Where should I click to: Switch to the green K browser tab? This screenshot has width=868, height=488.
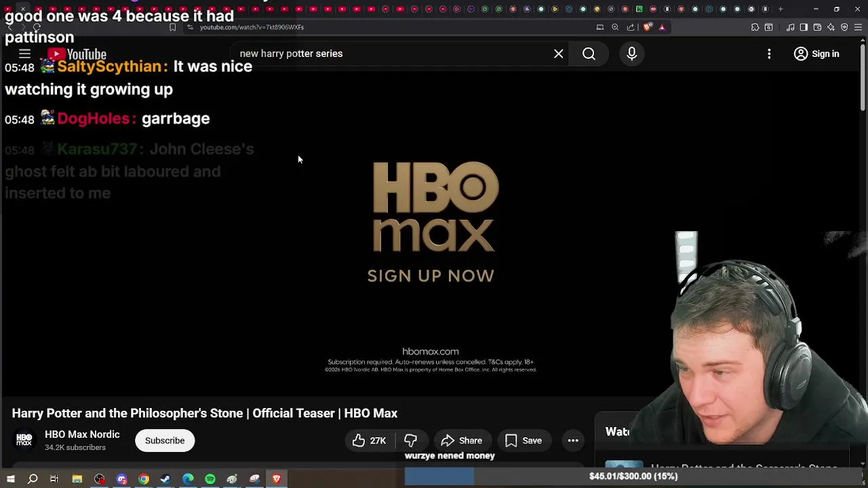point(639,9)
